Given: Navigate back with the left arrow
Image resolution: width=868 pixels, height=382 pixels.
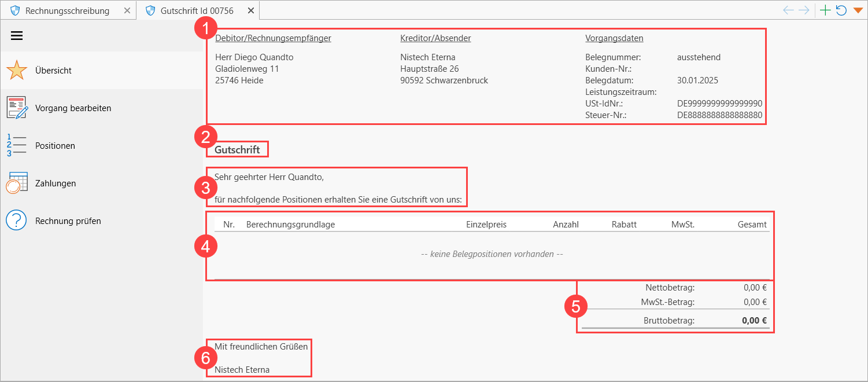Looking at the screenshot, I should coord(788,10).
